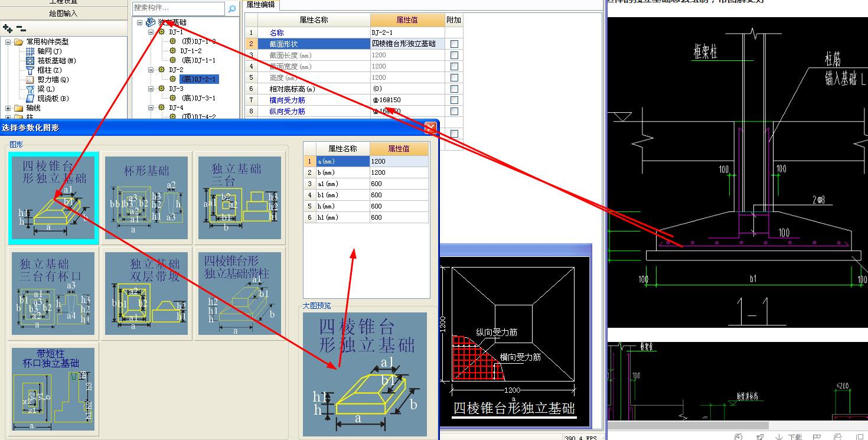
Task: Click the gear icon beside DJ-4
Action: [162, 107]
